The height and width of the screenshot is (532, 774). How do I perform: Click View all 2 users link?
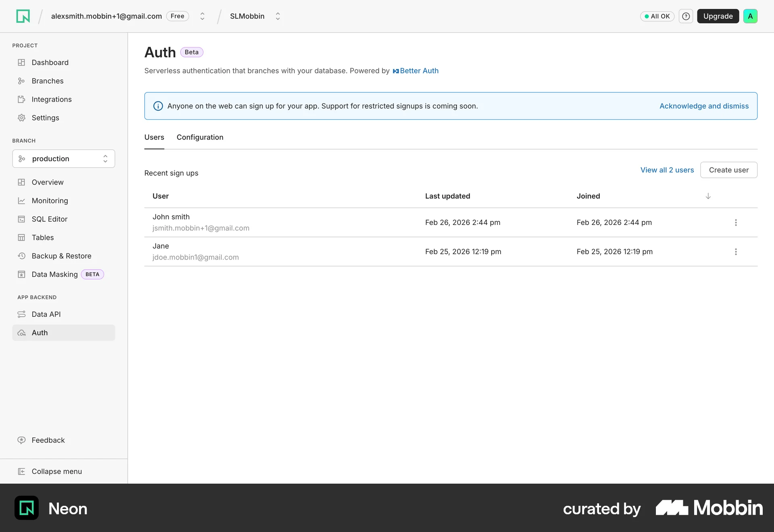[x=667, y=170]
